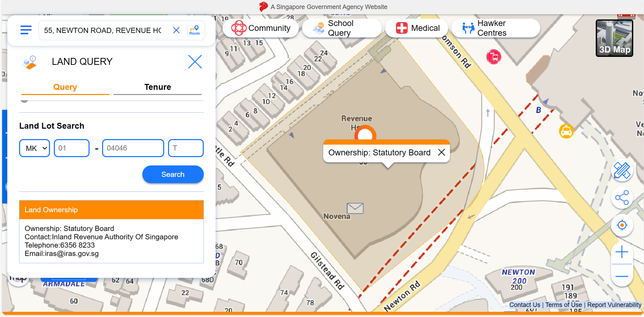Open the drawing and measurement tools
Viewport: 644px width, 317px height.
pos(622,170)
